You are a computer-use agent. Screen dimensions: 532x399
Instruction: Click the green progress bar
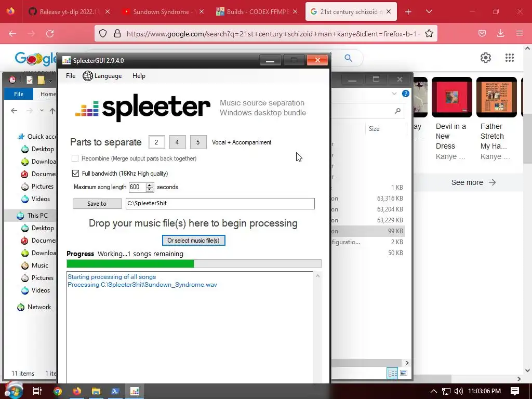pyautogui.click(x=130, y=263)
